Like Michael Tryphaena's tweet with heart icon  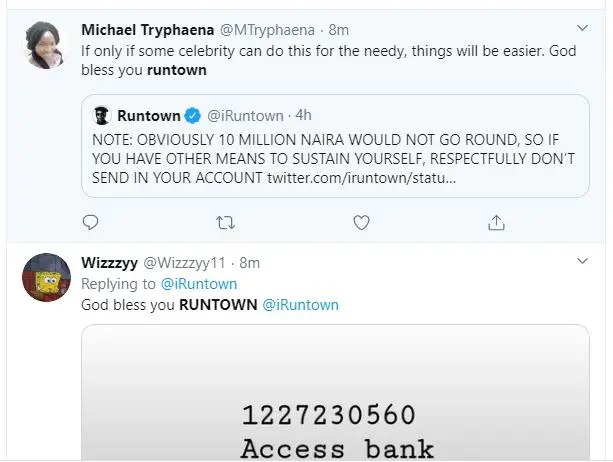pos(361,223)
